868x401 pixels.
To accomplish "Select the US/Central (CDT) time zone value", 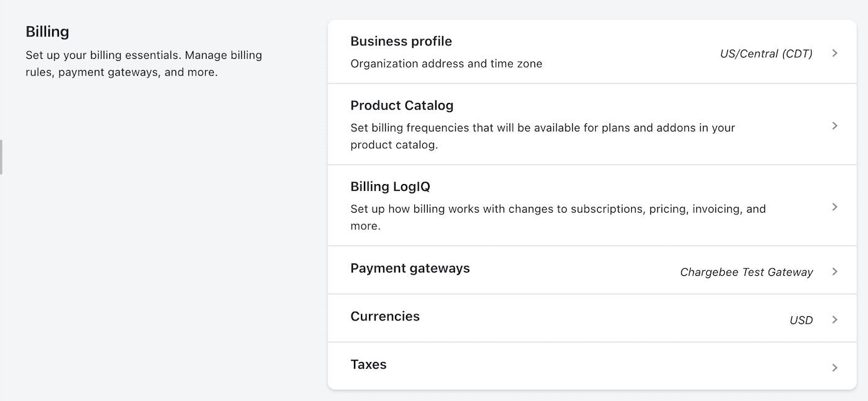I will pos(766,53).
